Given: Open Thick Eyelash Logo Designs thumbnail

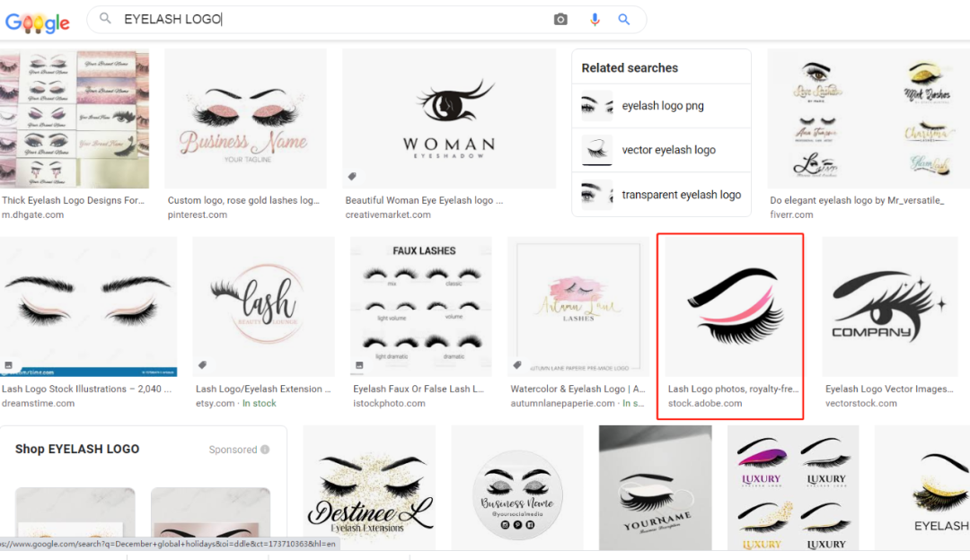Looking at the screenshot, I should [x=75, y=118].
